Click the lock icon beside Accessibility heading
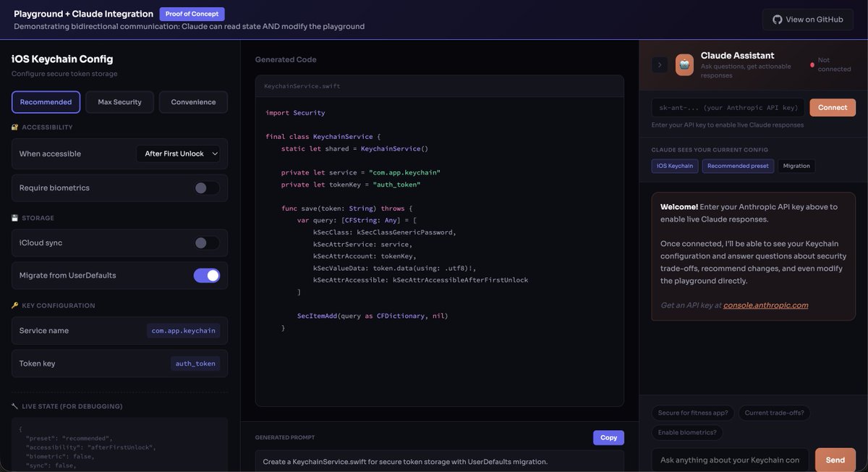868x472 pixels. pyautogui.click(x=15, y=127)
